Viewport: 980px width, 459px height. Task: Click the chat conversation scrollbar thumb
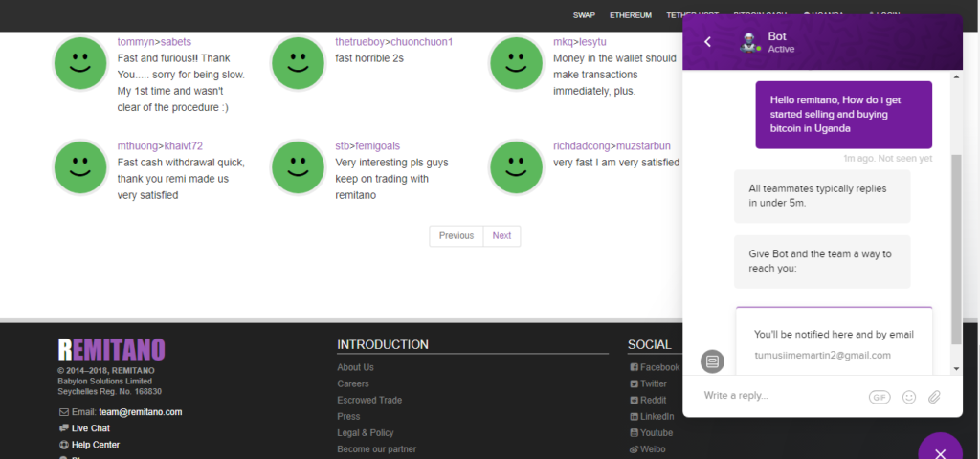point(956,250)
